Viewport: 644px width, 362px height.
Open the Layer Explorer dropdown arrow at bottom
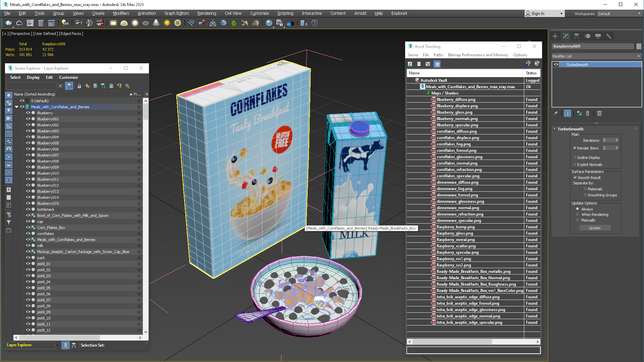(57, 345)
